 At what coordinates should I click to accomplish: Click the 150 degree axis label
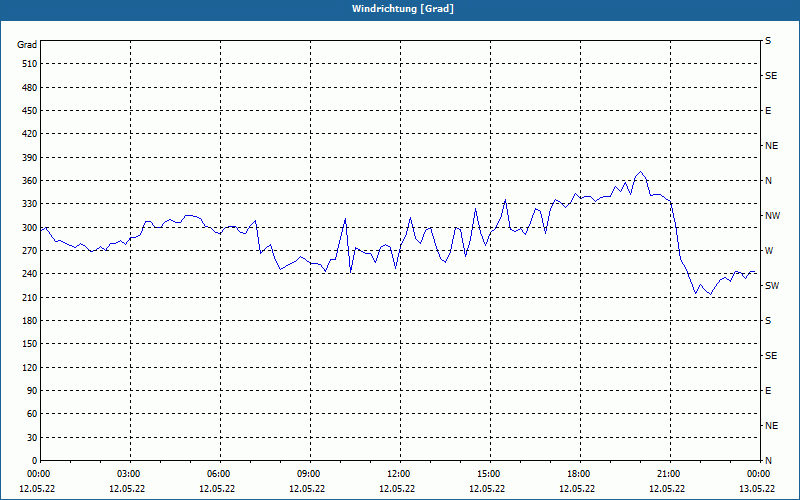pos(30,344)
